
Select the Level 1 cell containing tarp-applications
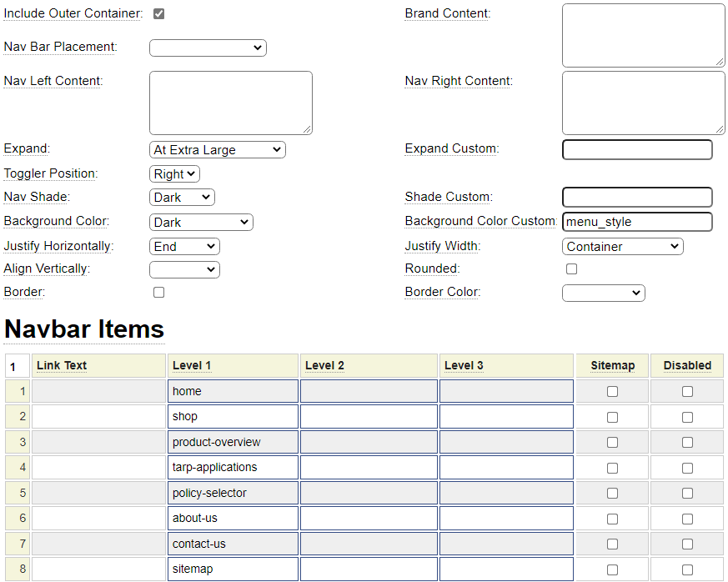233,468
